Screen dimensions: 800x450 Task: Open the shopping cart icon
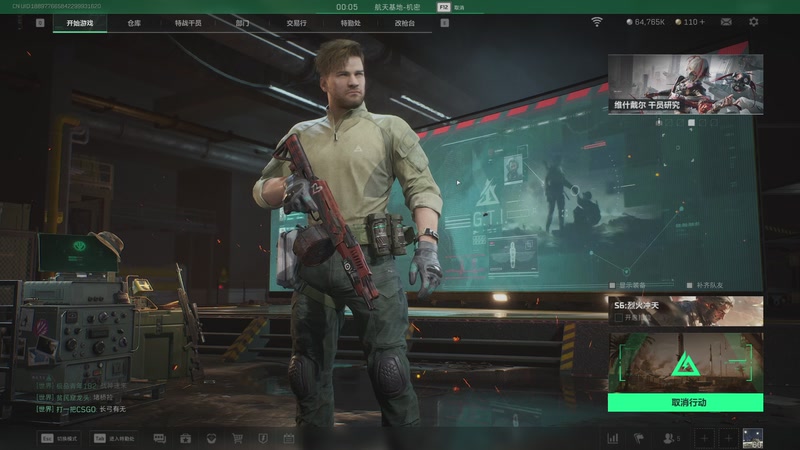(237, 438)
